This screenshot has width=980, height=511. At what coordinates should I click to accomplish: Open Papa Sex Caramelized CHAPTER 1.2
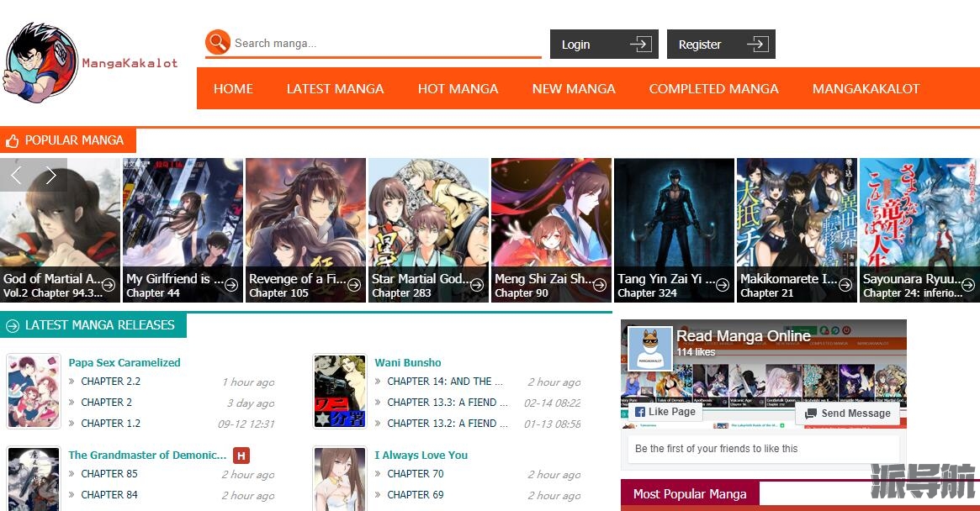click(x=111, y=423)
